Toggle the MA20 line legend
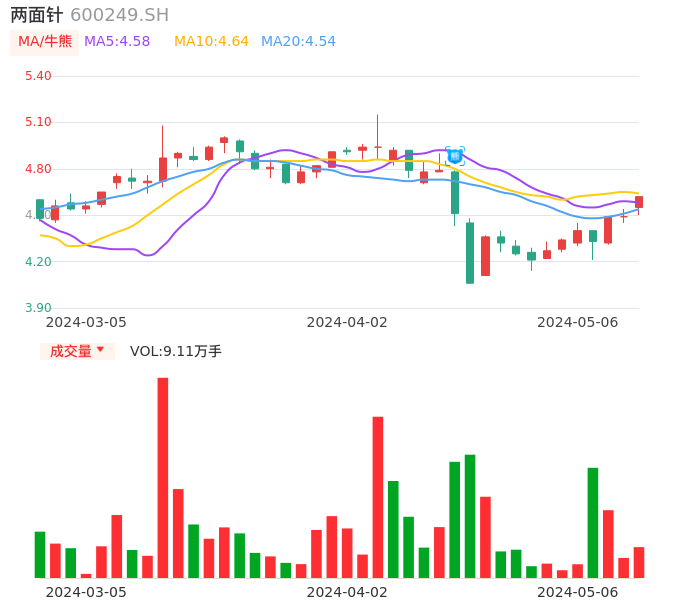The width and height of the screenshot is (686, 606). point(298,42)
